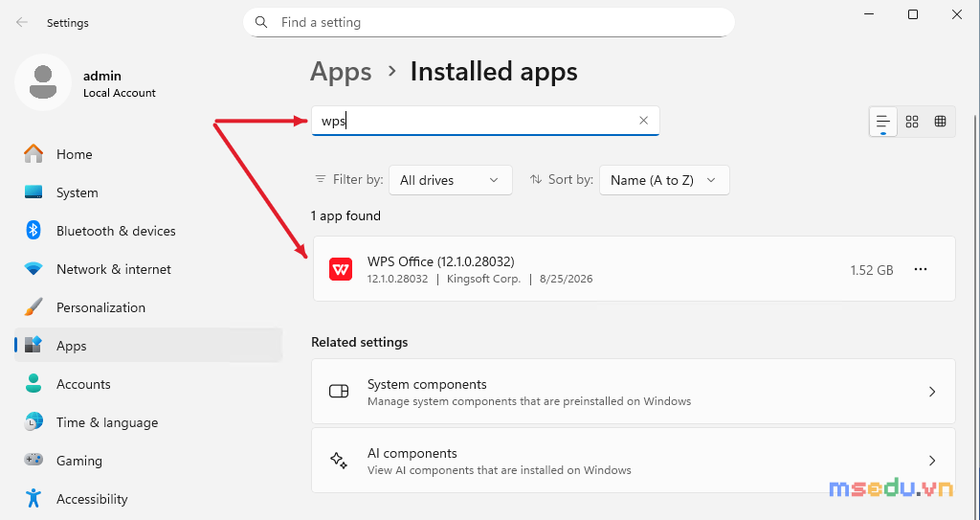This screenshot has width=980, height=520.
Task: Select Apps in the sidebar
Action: pos(148,346)
